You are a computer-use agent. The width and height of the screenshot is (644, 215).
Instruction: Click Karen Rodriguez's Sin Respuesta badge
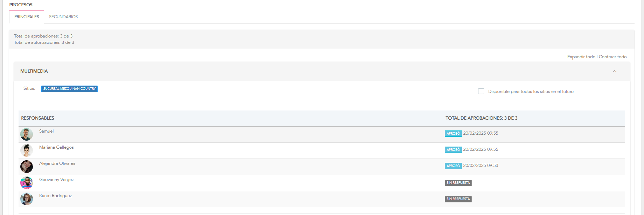pos(458,199)
